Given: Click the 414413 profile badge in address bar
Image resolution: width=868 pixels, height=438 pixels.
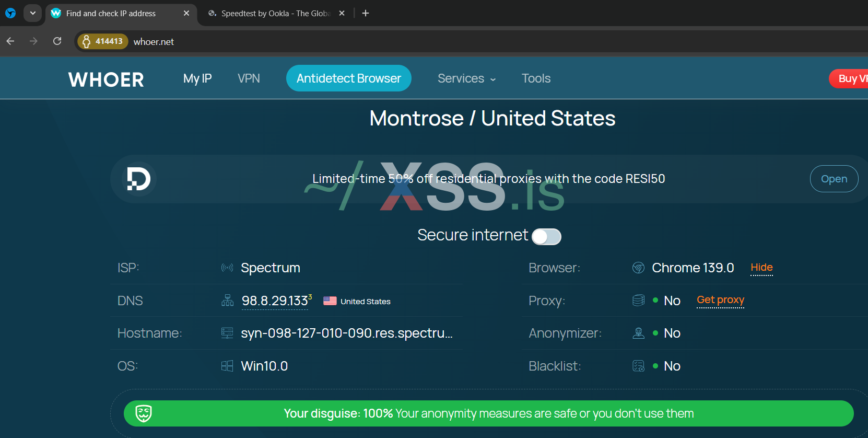Looking at the screenshot, I should [102, 41].
